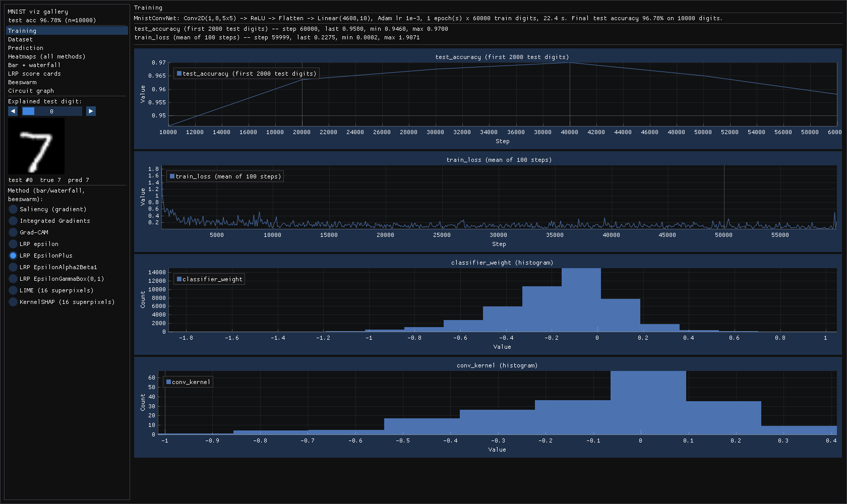847x504 pixels.
Task: Click the explained test digit slider
Action: (51, 111)
